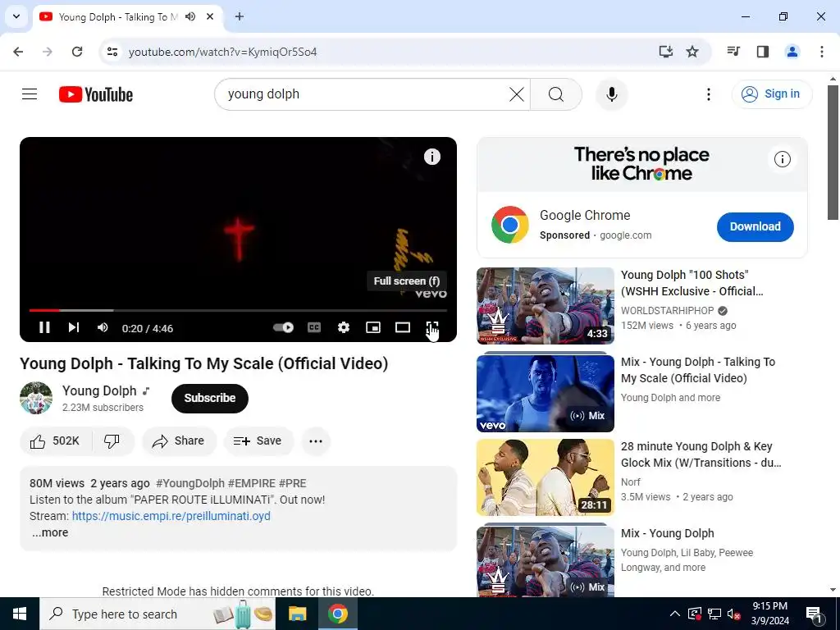Open the ad info icon
Image resolution: width=840 pixels, height=630 pixels.
pos(782,159)
